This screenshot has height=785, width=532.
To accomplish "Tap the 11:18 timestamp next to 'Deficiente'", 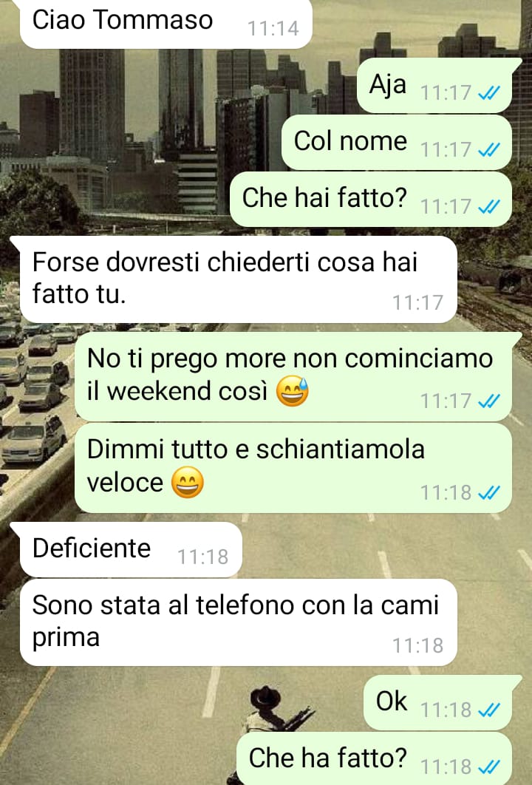I will click(x=202, y=557).
